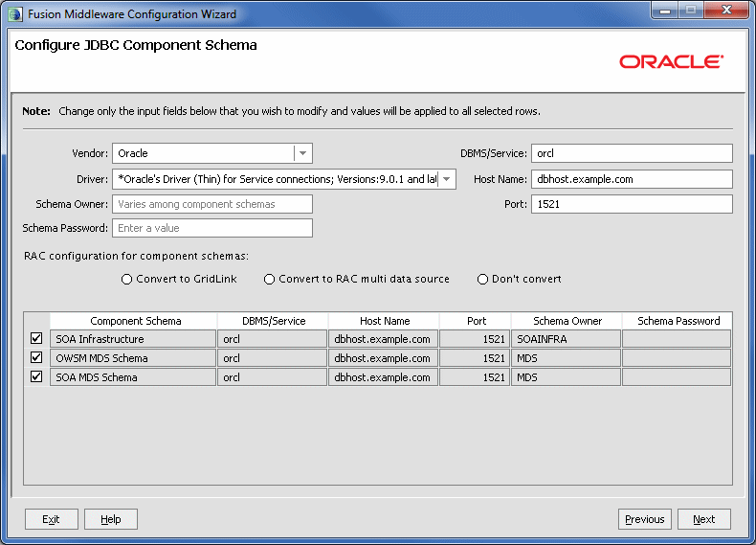This screenshot has height=545, width=756.
Task: Check the SOA Infrastructure row checkbox
Action: pyautogui.click(x=36, y=338)
